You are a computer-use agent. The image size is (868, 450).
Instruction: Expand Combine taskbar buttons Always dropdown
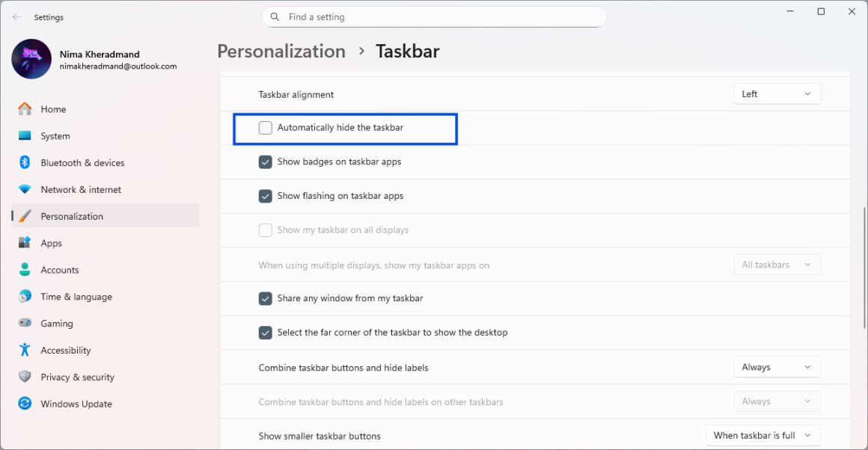(777, 367)
